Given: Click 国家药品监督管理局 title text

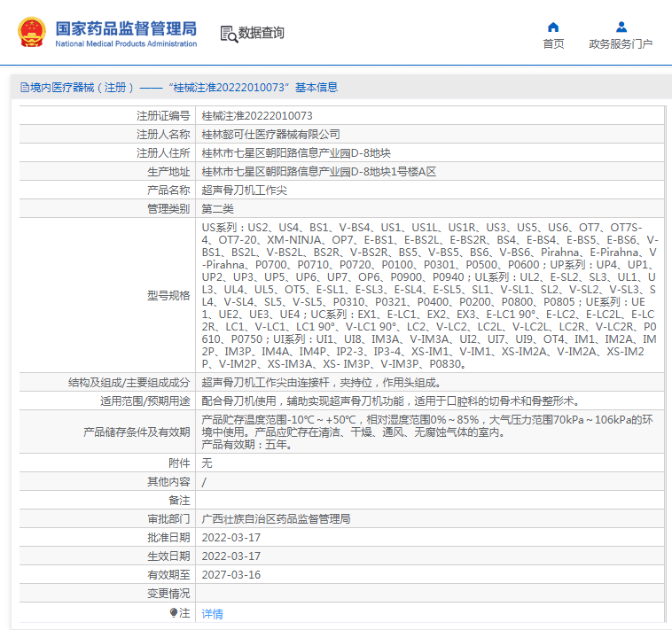Looking at the screenshot, I should pyautogui.click(x=126, y=28).
